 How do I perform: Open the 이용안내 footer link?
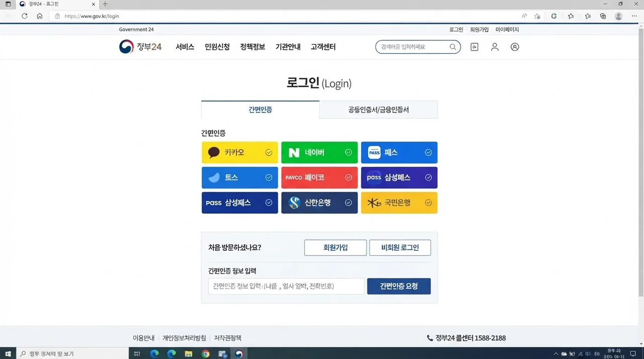point(143,338)
